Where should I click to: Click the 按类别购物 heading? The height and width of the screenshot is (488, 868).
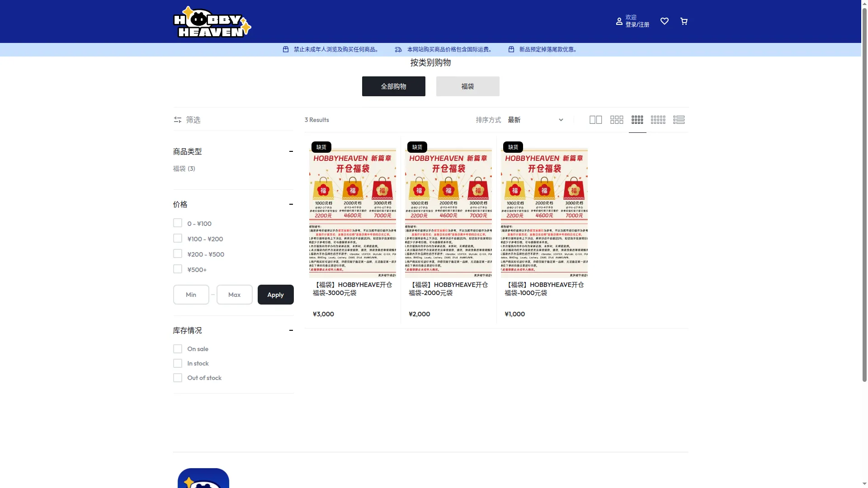click(430, 63)
